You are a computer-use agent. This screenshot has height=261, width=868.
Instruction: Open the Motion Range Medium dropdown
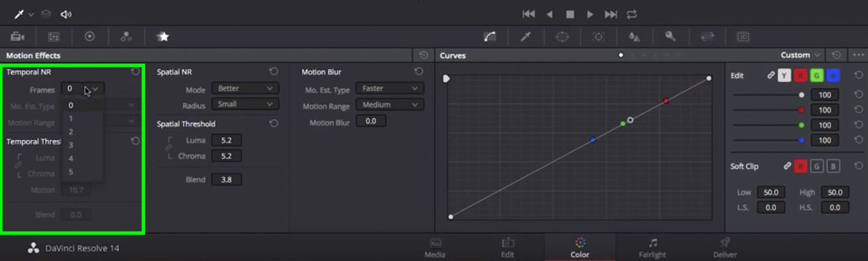point(389,105)
